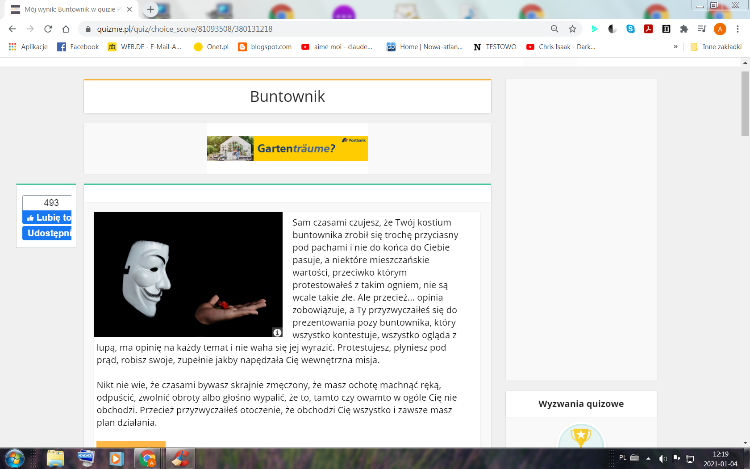Go back with the browser back arrow

[11, 29]
